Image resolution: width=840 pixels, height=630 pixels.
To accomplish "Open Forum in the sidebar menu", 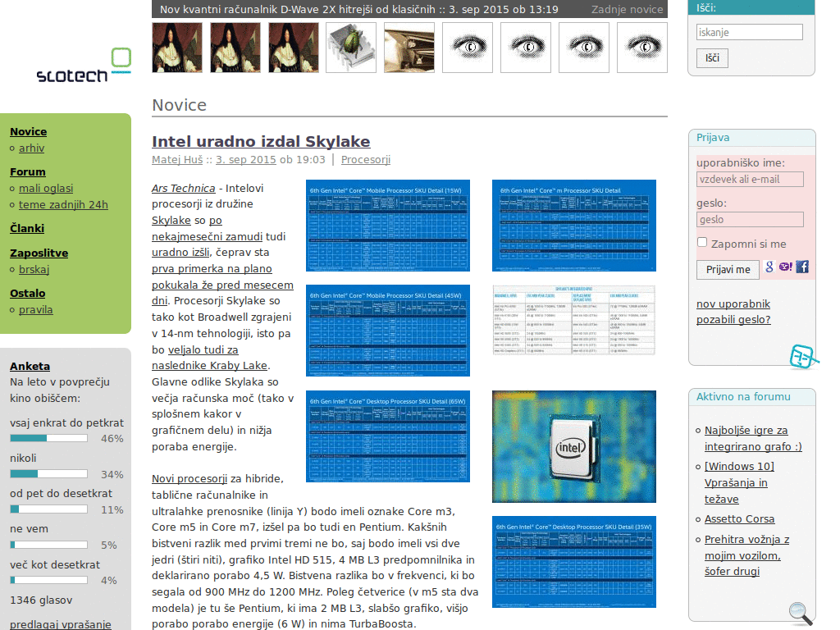I will tap(28, 172).
